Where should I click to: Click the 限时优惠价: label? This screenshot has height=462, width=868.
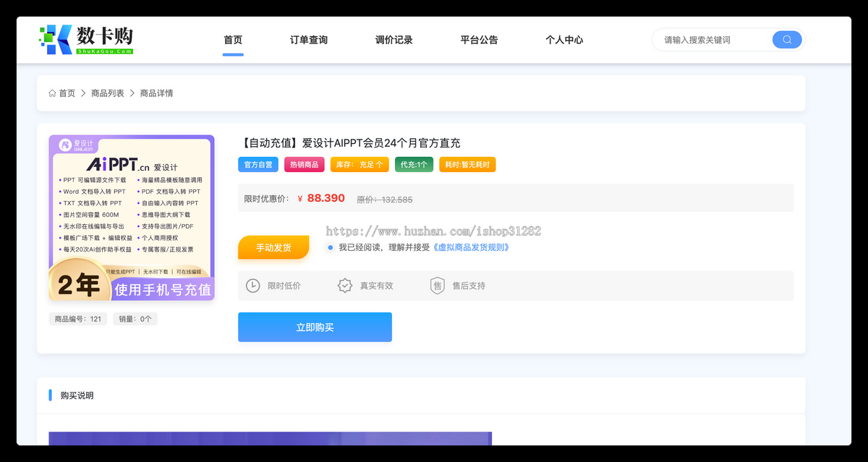pos(267,199)
